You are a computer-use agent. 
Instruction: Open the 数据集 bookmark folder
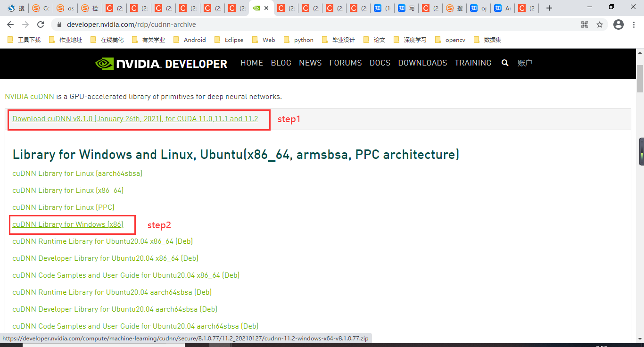click(x=487, y=40)
